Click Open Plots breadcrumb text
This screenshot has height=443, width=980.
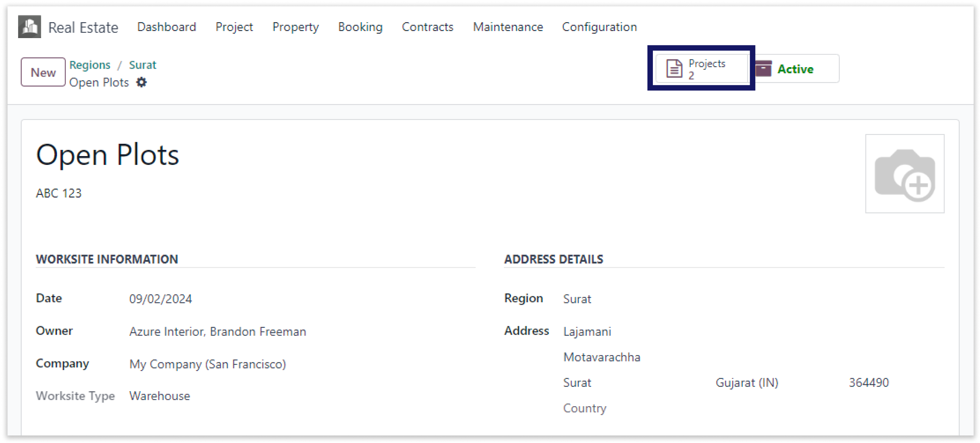tap(99, 82)
